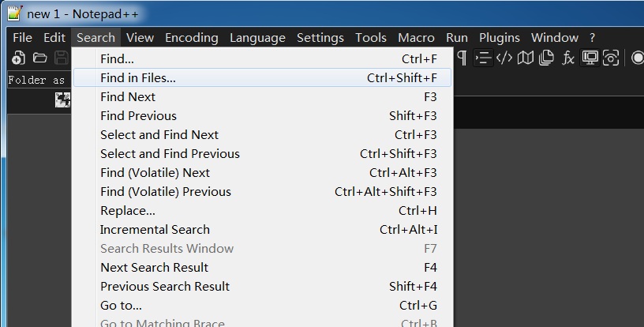Pick Find (Volatile) Next option
Viewport: 644px width, 327px height.
[155, 172]
